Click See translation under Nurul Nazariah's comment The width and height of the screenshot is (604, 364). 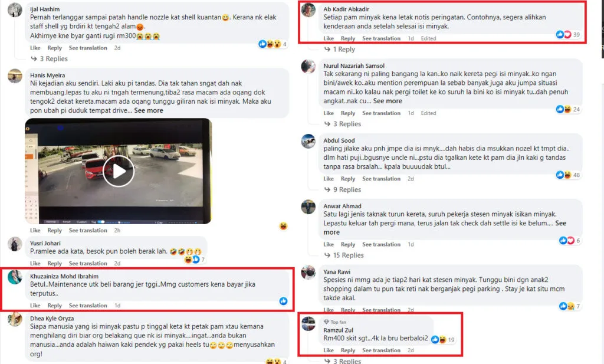coord(381,113)
